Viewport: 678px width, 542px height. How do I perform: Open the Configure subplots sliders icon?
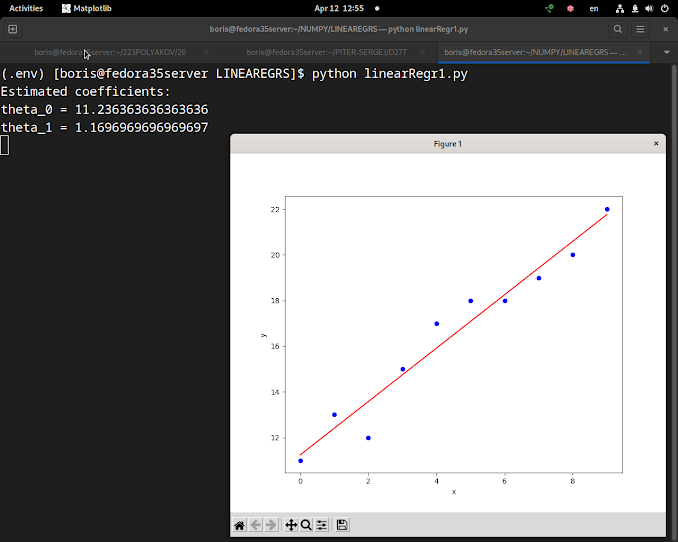coord(322,525)
